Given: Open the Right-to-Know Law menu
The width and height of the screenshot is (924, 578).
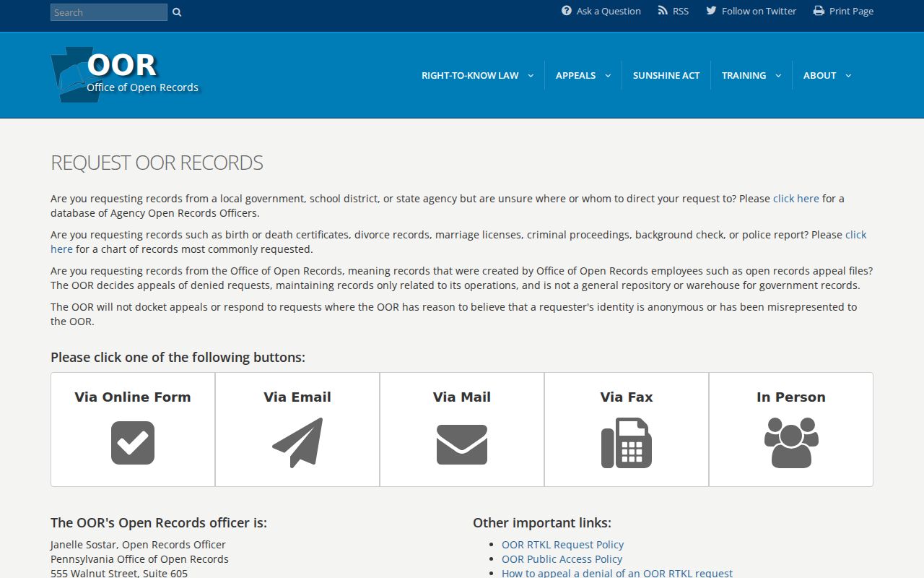Looking at the screenshot, I should tap(470, 75).
